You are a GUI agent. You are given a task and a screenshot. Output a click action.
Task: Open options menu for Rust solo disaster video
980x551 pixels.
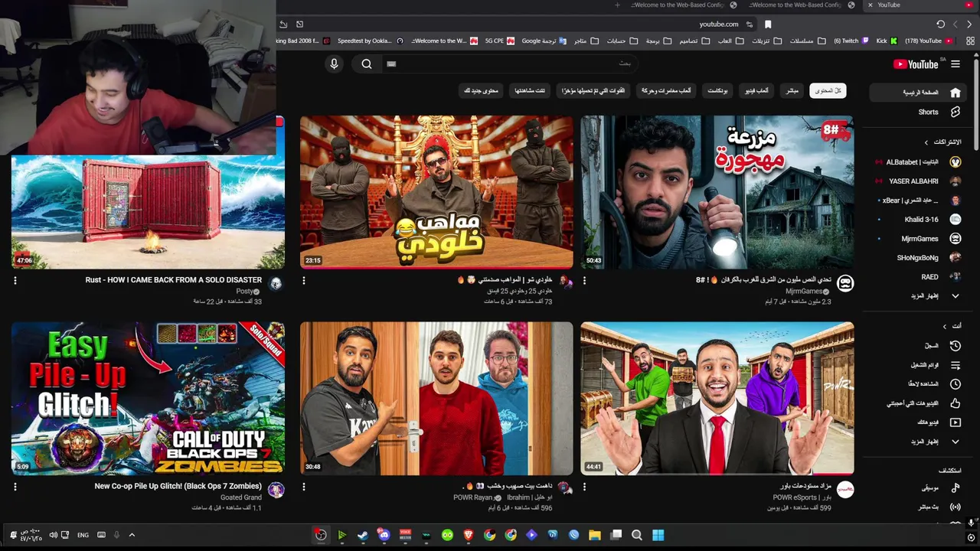pyautogui.click(x=15, y=281)
